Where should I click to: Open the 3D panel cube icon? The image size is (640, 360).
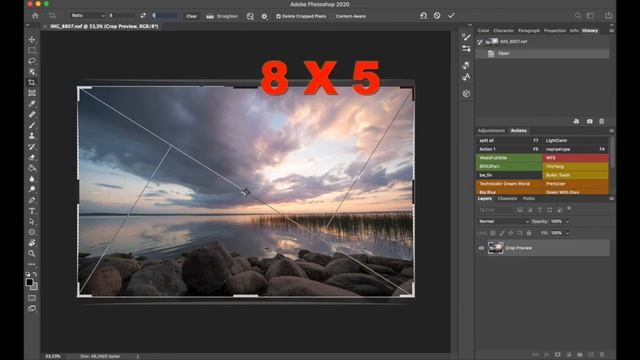(466, 93)
